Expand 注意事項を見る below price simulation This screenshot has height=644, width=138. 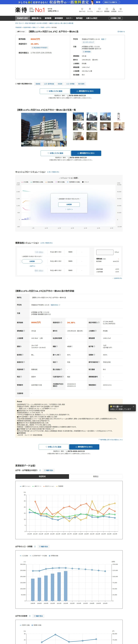point(117,278)
